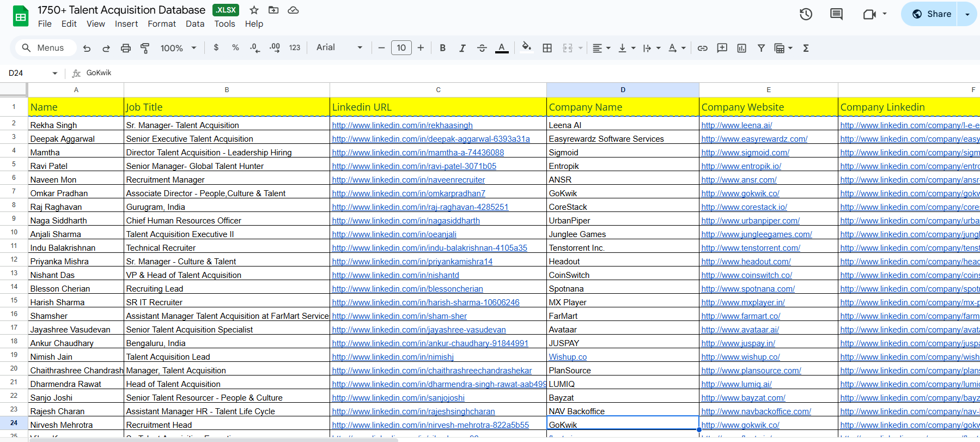Open the Arial font dropdown
980x442 pixels.
click(x=339, y=47)
